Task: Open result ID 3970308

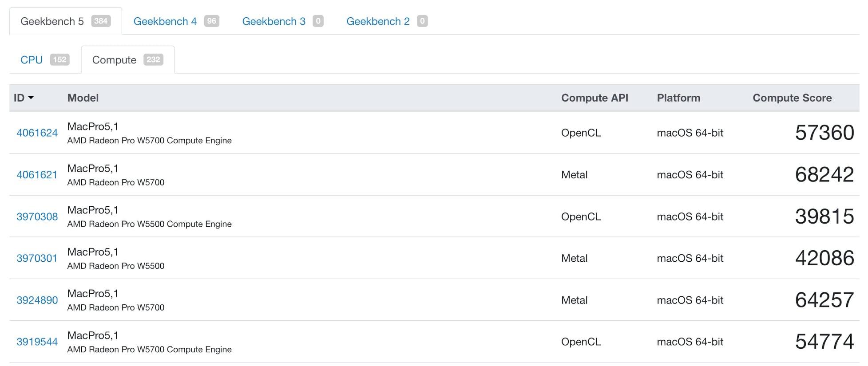Action: pyautogui.click(x=37, y=216)
